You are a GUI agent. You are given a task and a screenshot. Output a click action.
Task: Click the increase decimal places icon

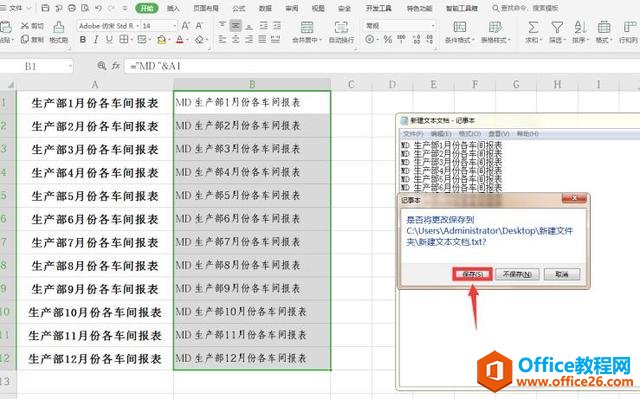416,40
